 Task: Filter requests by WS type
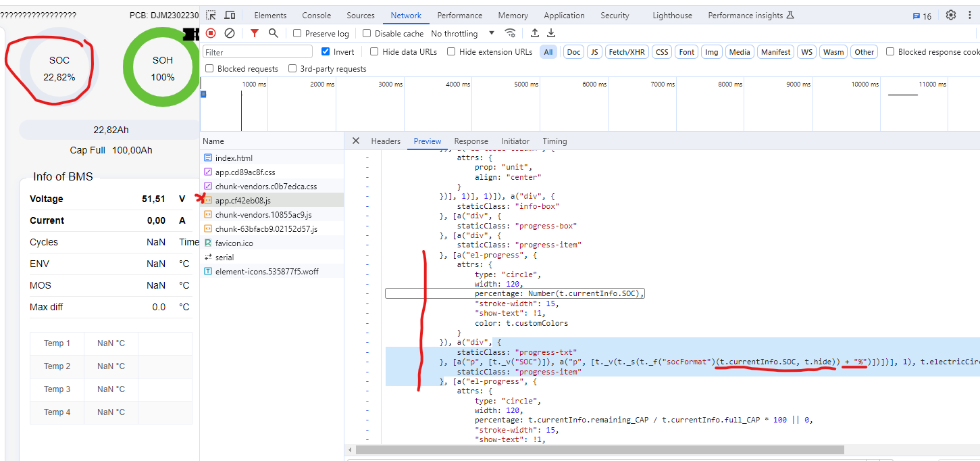point(806,52)
